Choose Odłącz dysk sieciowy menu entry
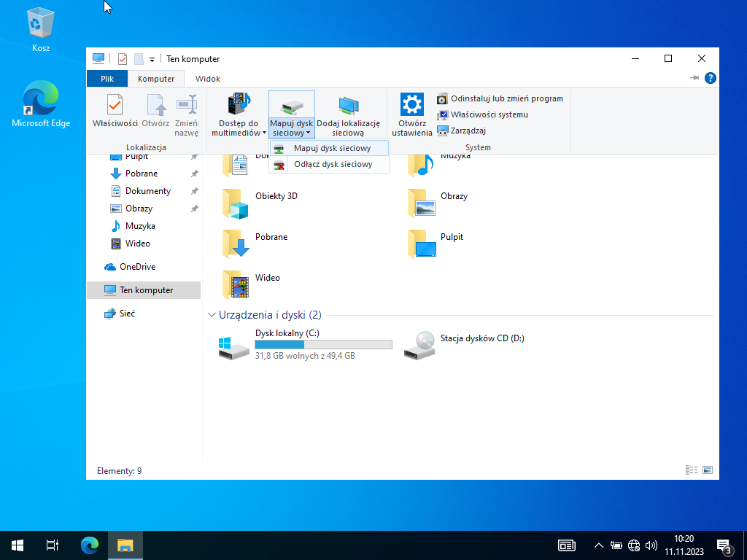Viewport: 747px width, 560px height. (x=332, y=165)
